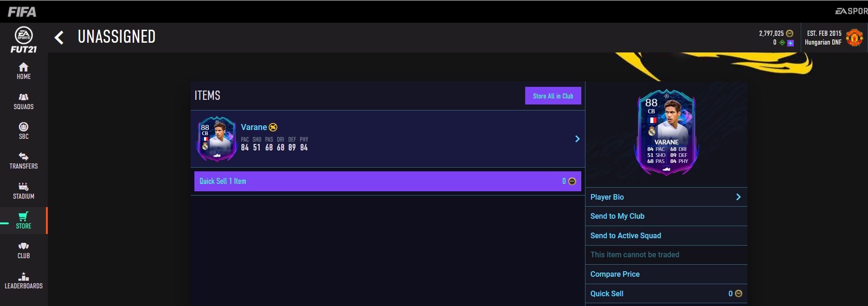The image size is (868, 306).
Task: Open Stadium in the sidebar
Action: point(24,191)
